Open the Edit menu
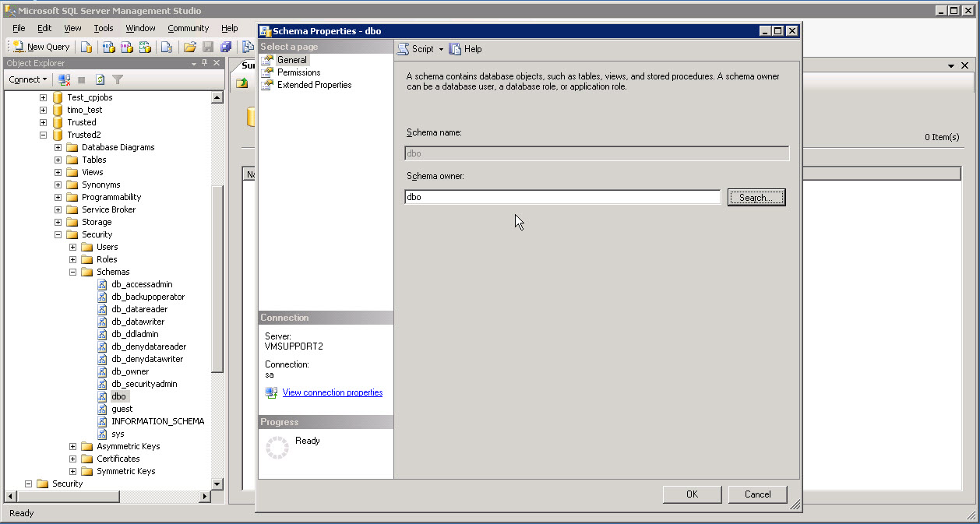Screen dimensions: 980x524 coord(44,28)
